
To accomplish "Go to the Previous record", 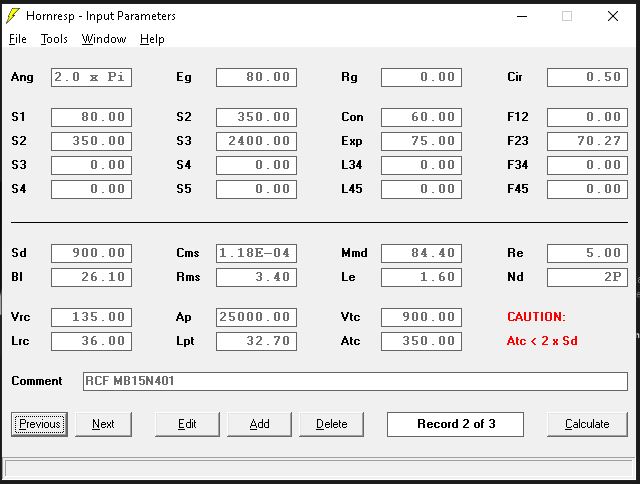I will point(39,424).
